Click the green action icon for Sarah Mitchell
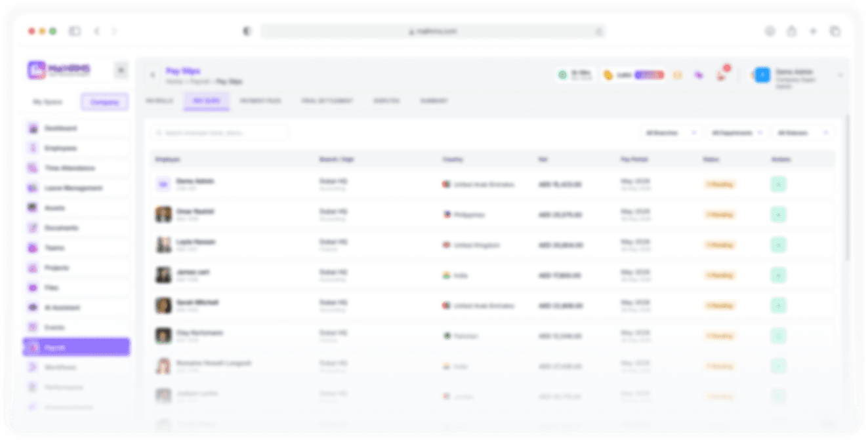Image resolution: width=868 pixels, height=440 pixels. (x=778, y=306)
